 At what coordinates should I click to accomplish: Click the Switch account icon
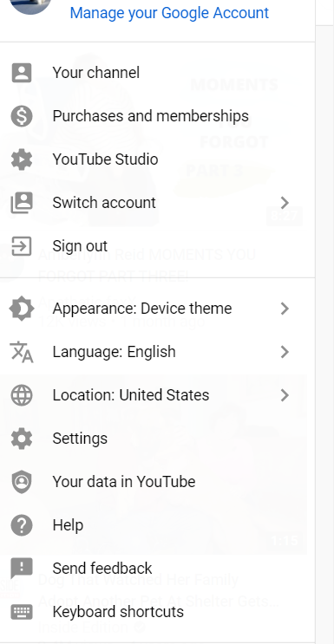[x=22, y=203]
